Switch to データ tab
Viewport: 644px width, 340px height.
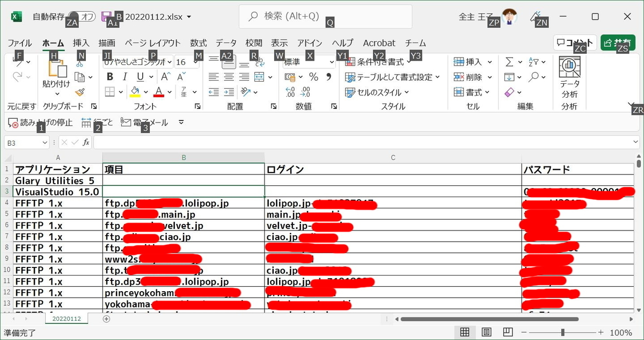point(226,43)
